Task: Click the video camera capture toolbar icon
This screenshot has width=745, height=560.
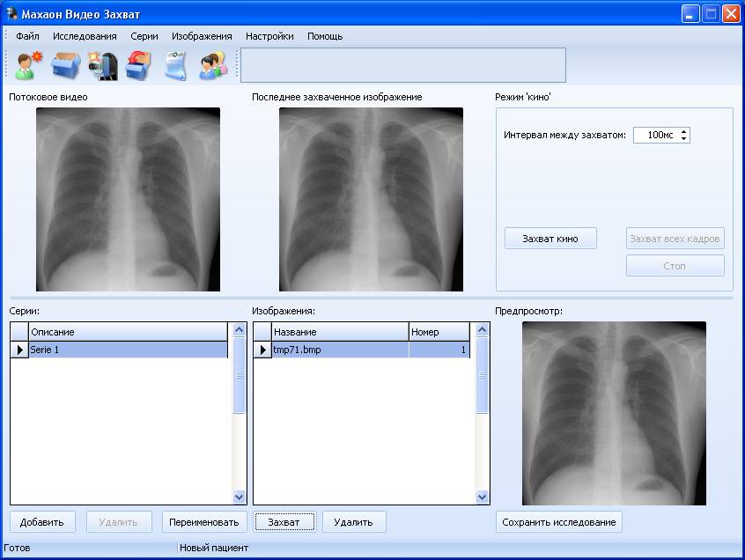Action: (103, 65)
